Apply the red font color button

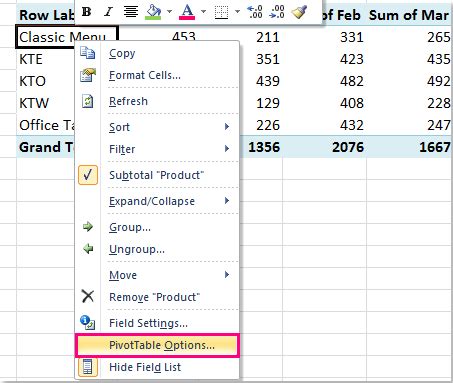187,12
